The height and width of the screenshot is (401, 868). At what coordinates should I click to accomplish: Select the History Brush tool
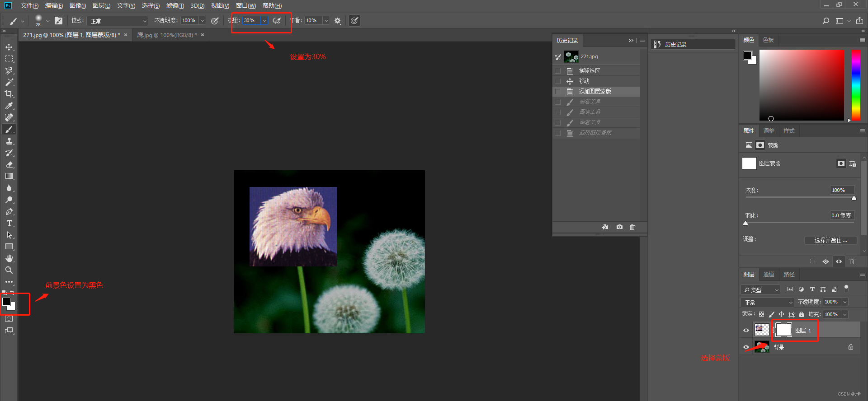(x=9, y=153)
